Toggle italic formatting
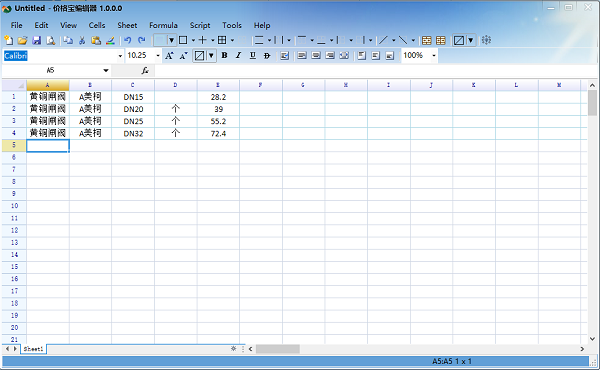 coord(238,56)
